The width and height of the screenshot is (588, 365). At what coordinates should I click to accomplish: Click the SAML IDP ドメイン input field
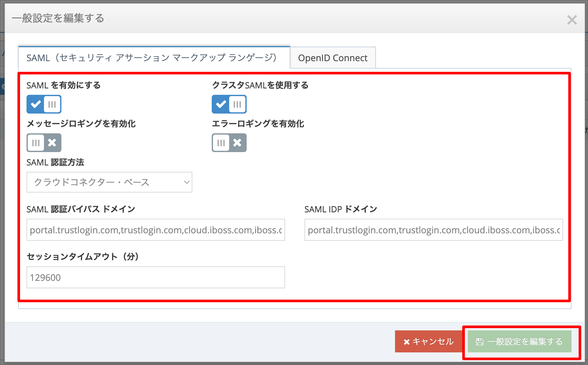[x=434, y=230]
